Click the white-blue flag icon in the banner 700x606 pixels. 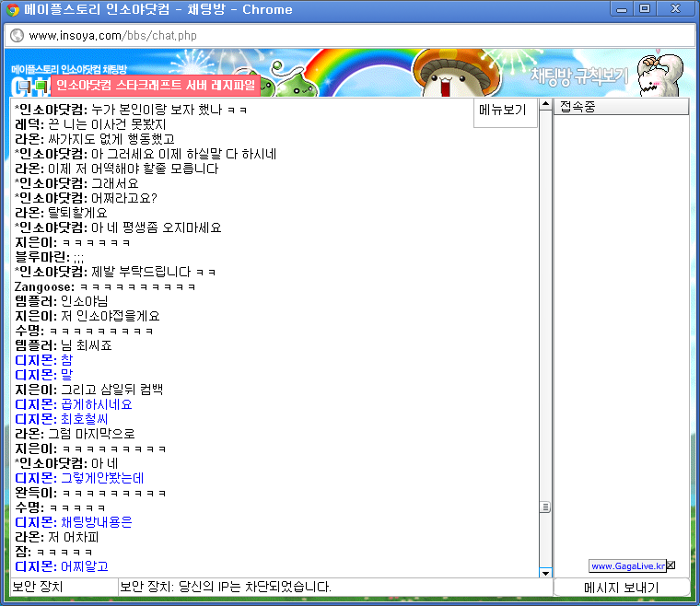pyautogui.click(x=26, y=87)
